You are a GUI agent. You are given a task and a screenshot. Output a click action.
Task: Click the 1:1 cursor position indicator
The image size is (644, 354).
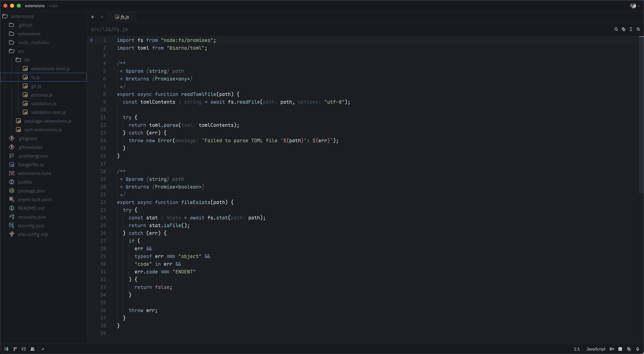[577, 349]
